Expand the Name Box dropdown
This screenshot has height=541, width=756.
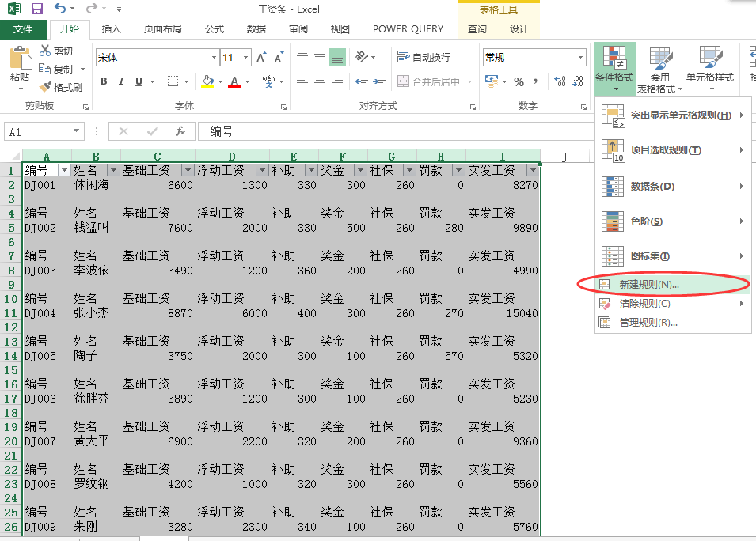tap(76, 131)
